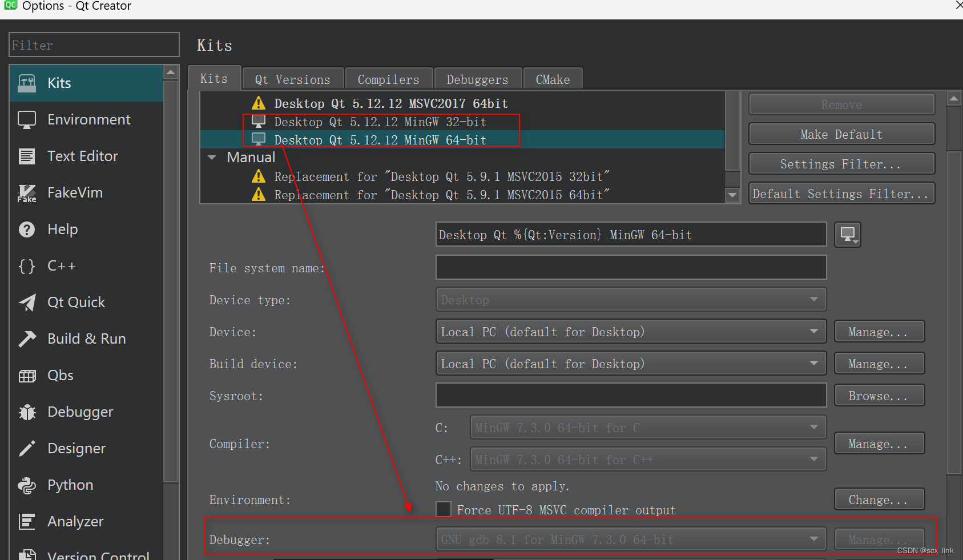Click the kits list scroll down arrow
The width and height of the screenshot is (963, 560).
732,195
